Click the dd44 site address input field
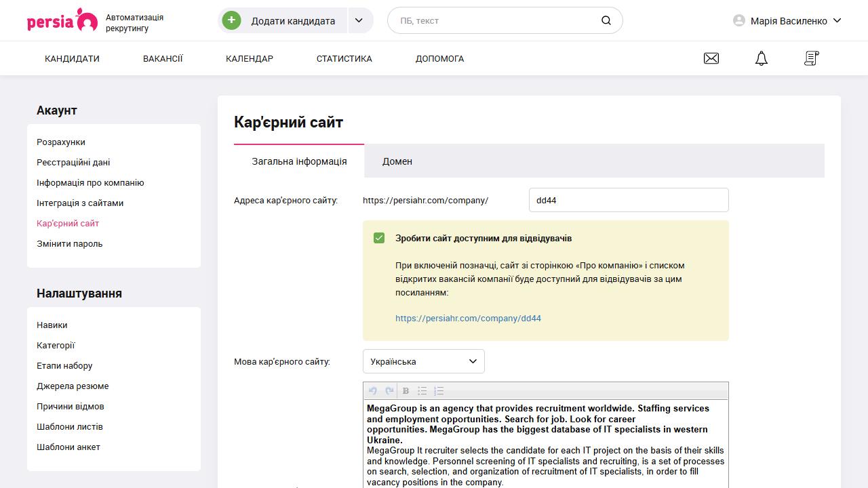The width and height of the screenshot is (868, 488). point(628,199)
